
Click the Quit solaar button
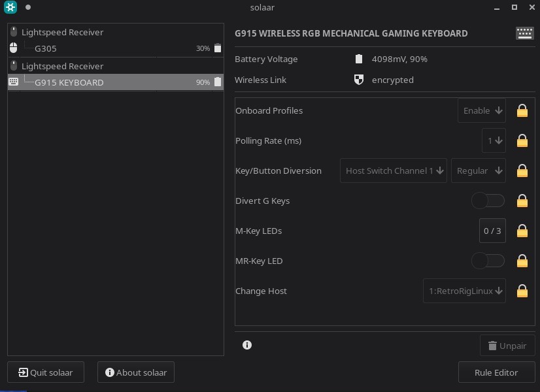click(x=45, y=372)
